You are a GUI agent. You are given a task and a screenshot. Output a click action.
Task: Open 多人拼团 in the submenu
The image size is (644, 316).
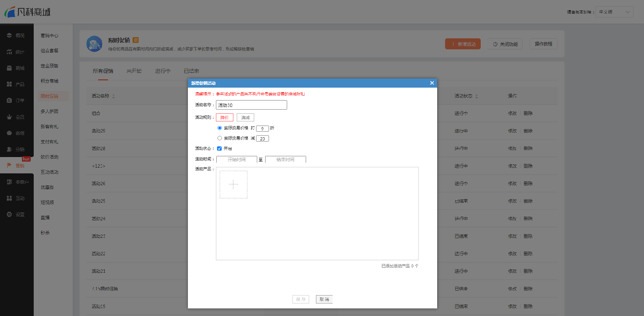pyautogui.click(x=50, y=111)
